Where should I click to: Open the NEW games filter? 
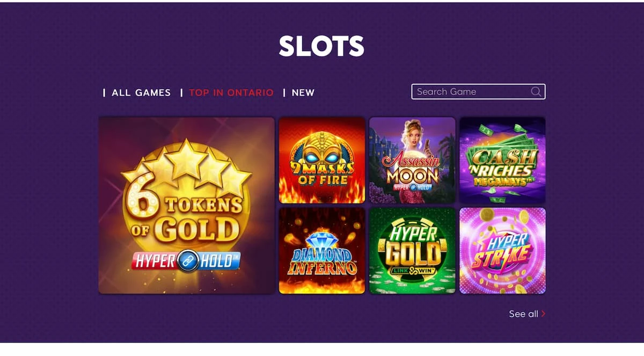(303, 92)
